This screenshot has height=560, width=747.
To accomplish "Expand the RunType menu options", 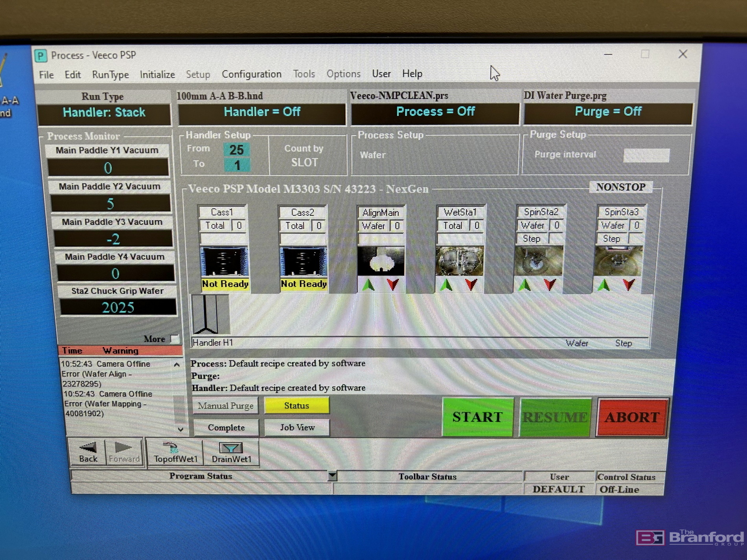I will (x=110, y=74).
